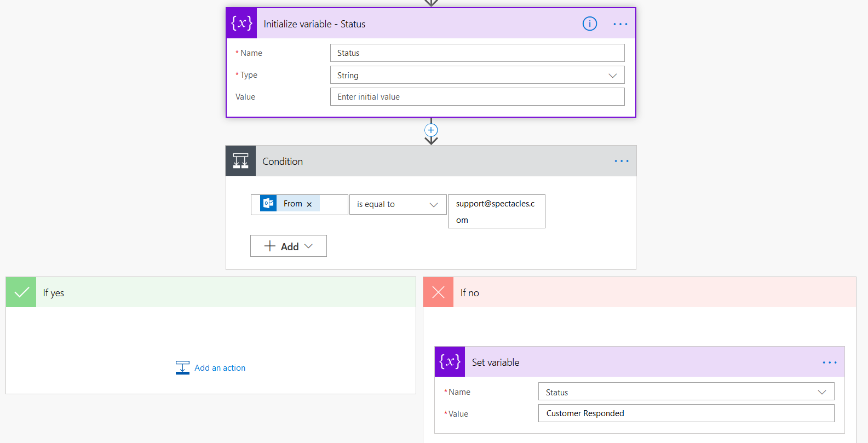Click the Enter initial value field

(x=477, y=97)
